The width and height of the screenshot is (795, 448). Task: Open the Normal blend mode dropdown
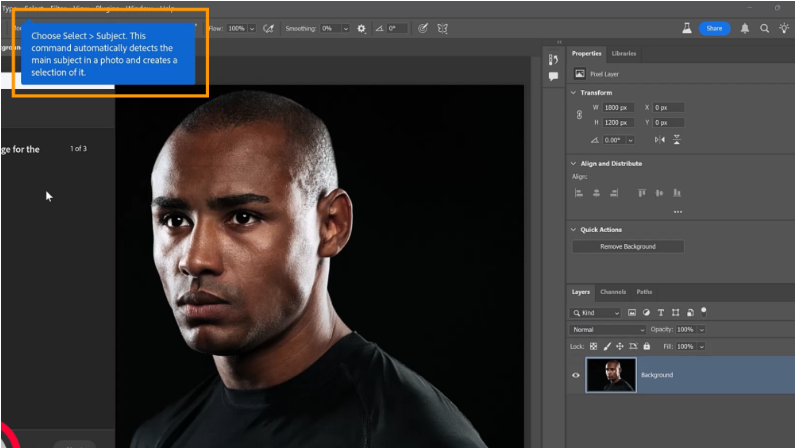(607, 329)
